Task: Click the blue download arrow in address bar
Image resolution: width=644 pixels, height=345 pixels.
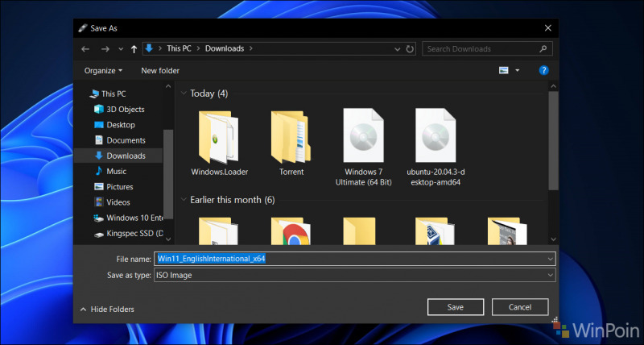Action: (149, 48)
